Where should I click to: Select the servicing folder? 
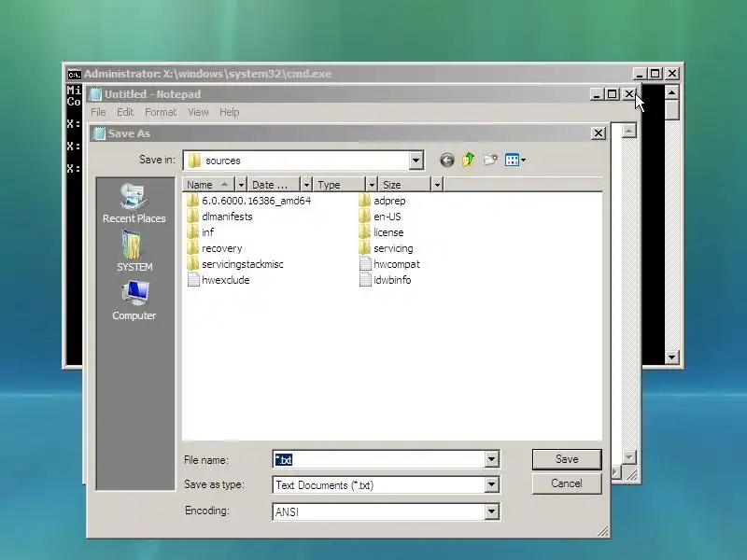[386, 248]
